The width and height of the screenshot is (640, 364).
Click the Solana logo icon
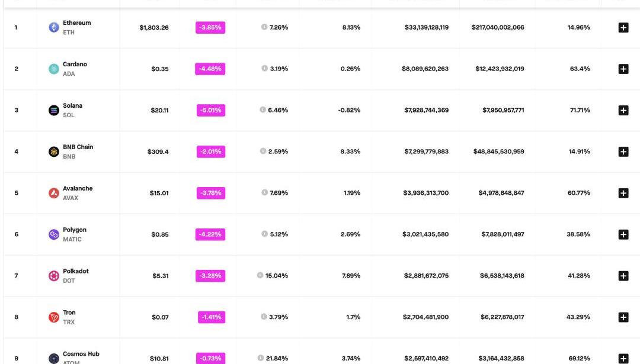pyautogui.click(x=54, y=110)
